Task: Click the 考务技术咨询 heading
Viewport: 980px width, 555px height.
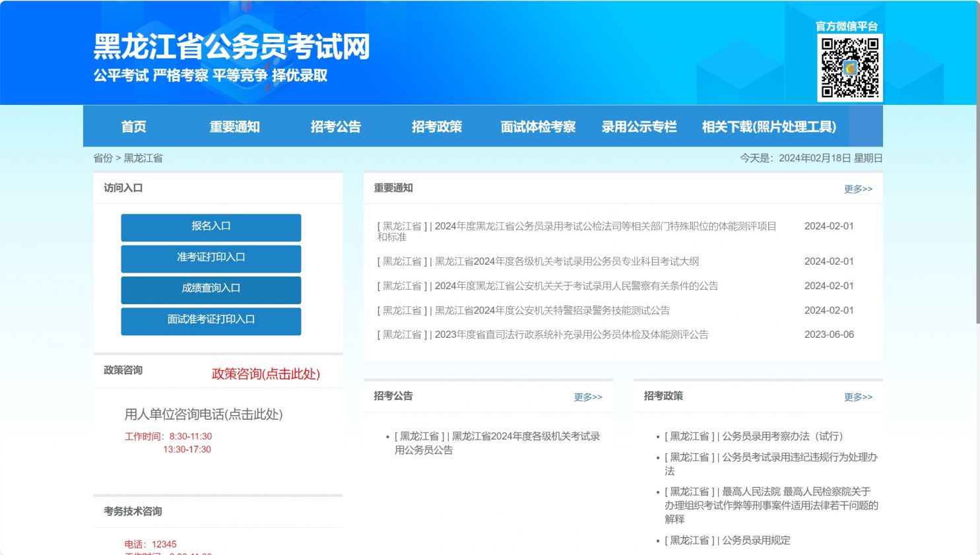Action: 133,511
